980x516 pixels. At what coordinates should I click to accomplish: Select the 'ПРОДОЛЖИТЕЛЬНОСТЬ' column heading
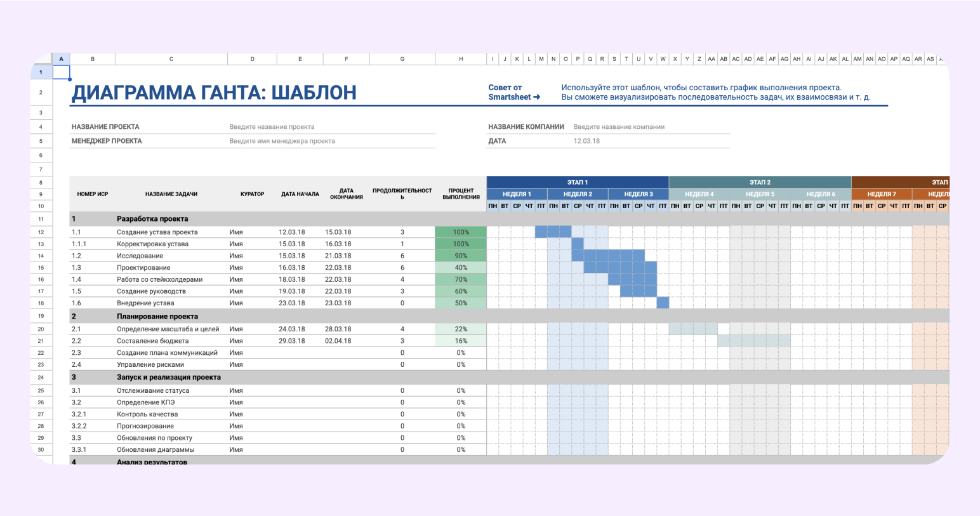[402, 194]
